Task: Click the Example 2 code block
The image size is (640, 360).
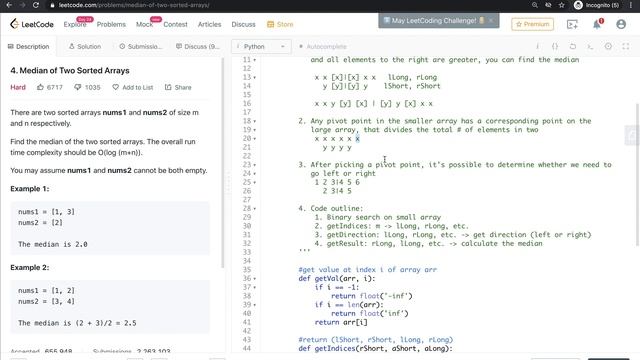Action: point(110,307)
